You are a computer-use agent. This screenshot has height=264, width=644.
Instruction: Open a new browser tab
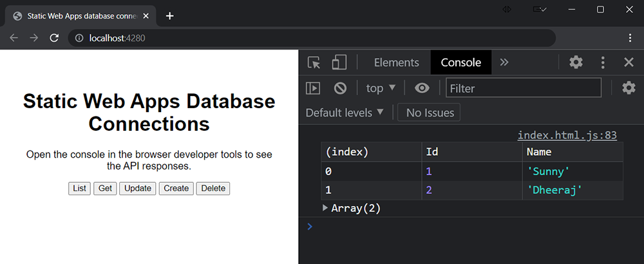(170, 16)
